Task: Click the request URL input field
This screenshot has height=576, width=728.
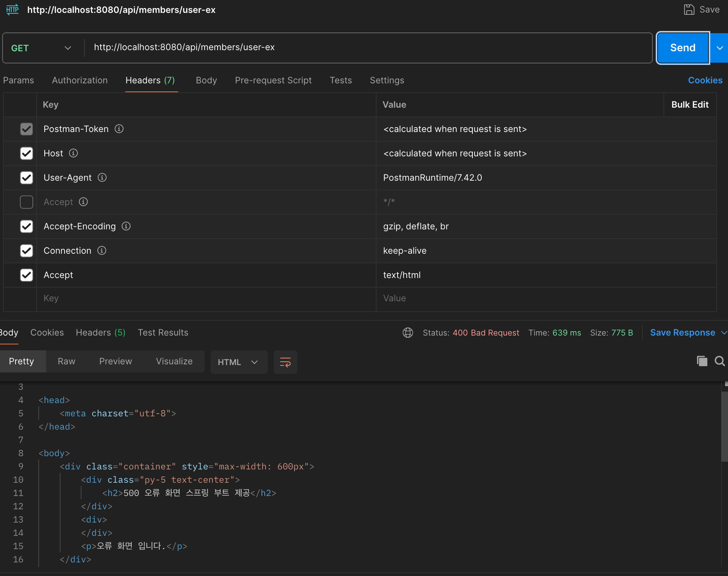Action: click(369, 48)
